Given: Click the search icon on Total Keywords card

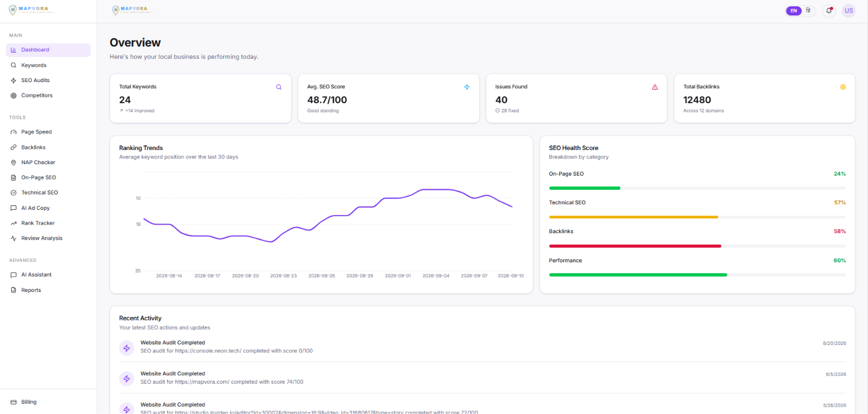Looking at the screenshot, I should click(278, 87).
